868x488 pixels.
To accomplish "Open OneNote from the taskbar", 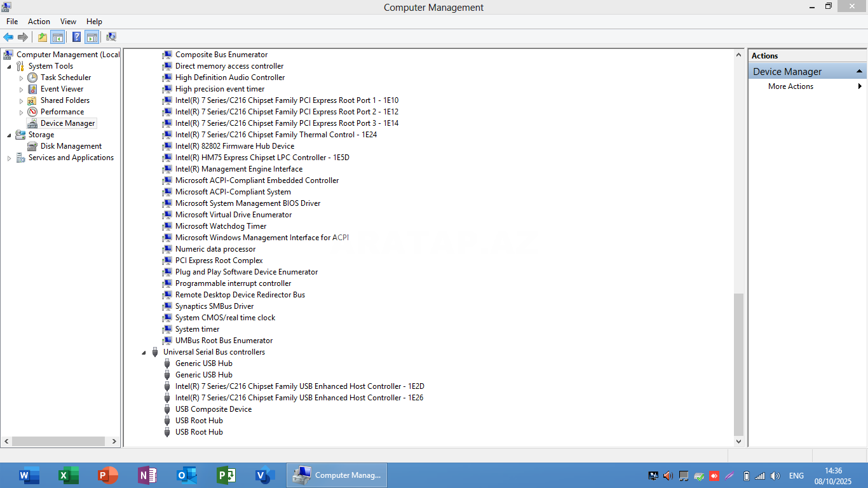I will [x=147, y=475].
